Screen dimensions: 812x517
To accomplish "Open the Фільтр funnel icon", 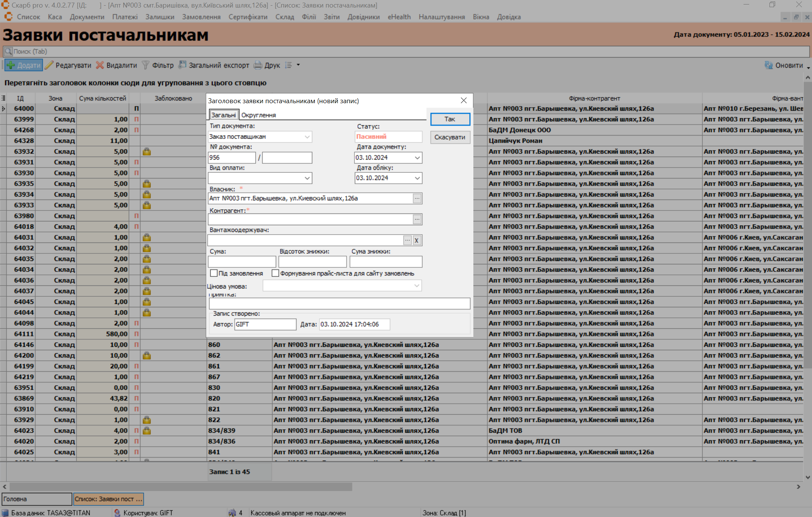I will 146,65.
